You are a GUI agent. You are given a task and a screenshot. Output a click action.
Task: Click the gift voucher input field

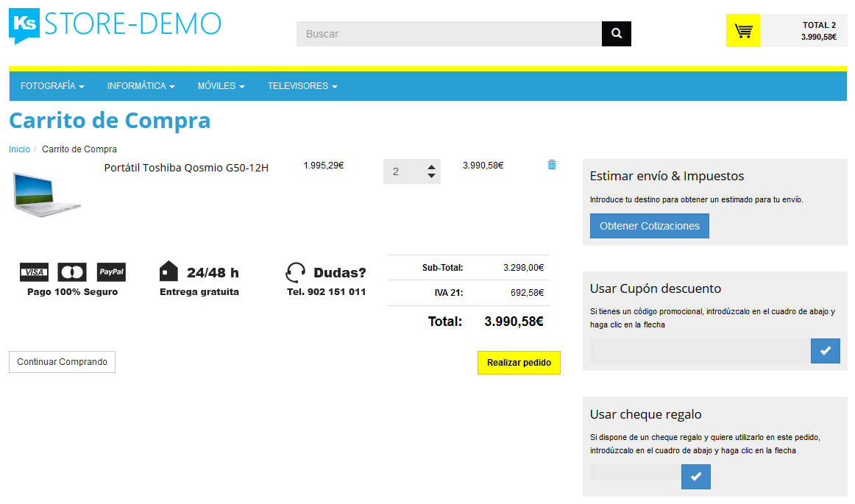click(635, 472)
